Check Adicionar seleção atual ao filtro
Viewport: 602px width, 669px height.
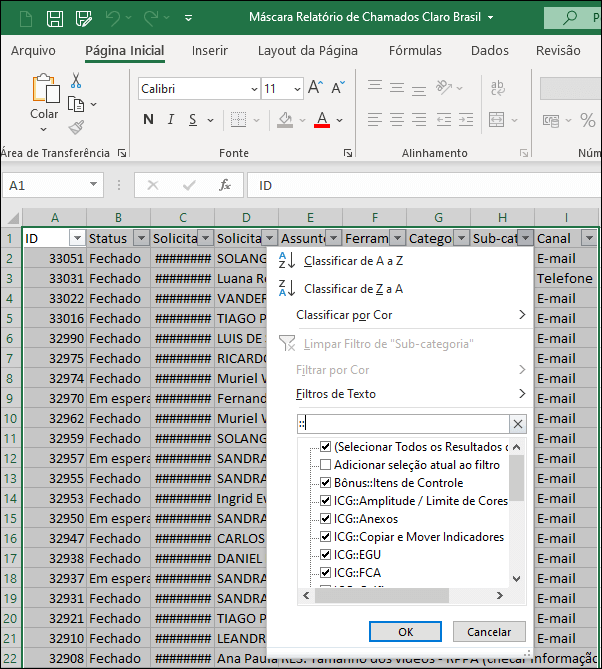point(326,465)
